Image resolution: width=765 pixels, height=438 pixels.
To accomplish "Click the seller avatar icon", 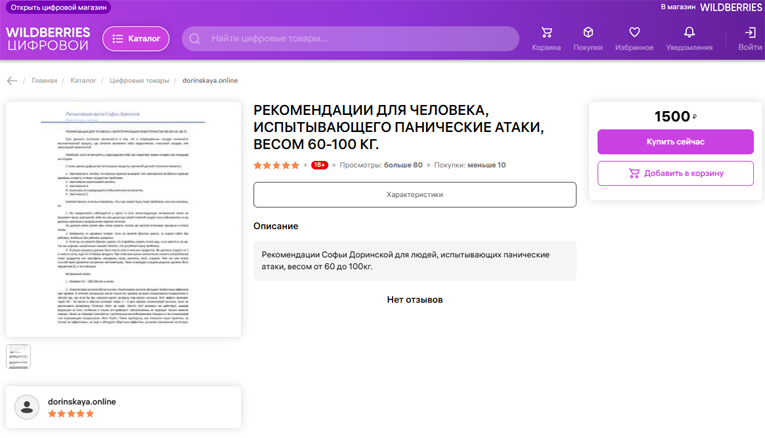I will pos(27,406).
